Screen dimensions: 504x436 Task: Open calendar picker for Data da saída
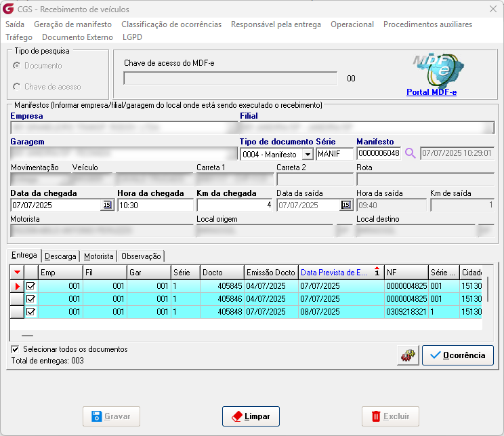346,205
